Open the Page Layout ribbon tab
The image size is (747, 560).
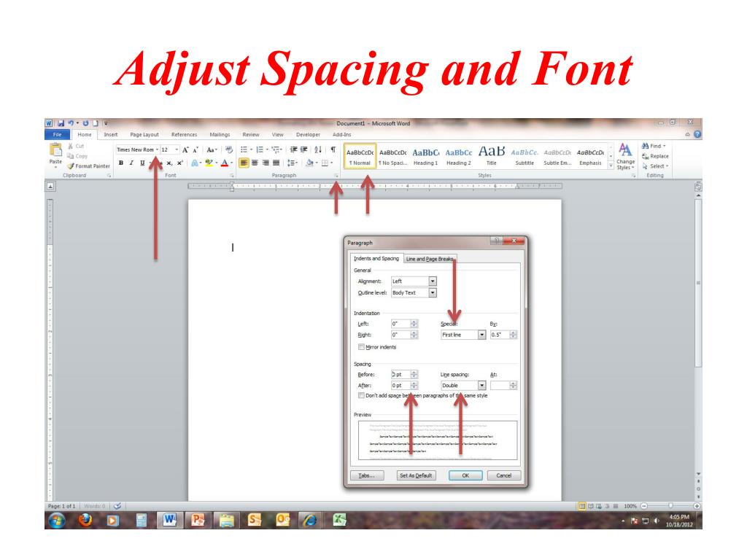(144, 135)
